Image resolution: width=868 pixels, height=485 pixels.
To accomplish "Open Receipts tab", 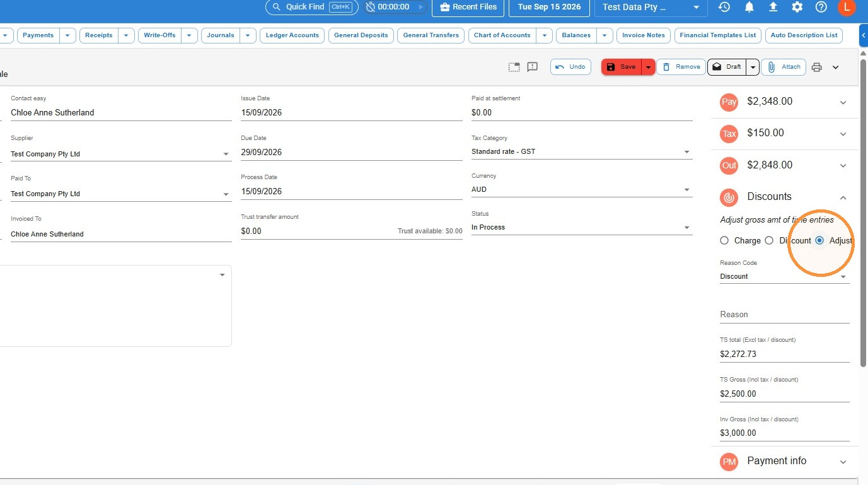I will [x=99, y=35].
